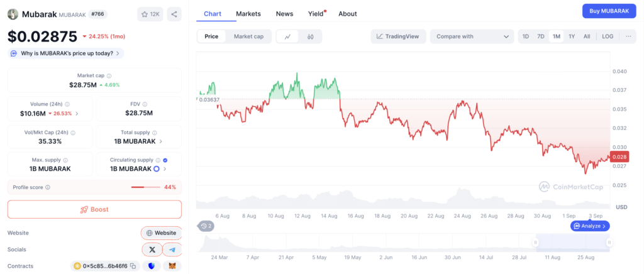The height and width of the screenshot is (274, 644).
Task: Open the Yield tab
Action: pyautogui.click(x=316, y=14)
